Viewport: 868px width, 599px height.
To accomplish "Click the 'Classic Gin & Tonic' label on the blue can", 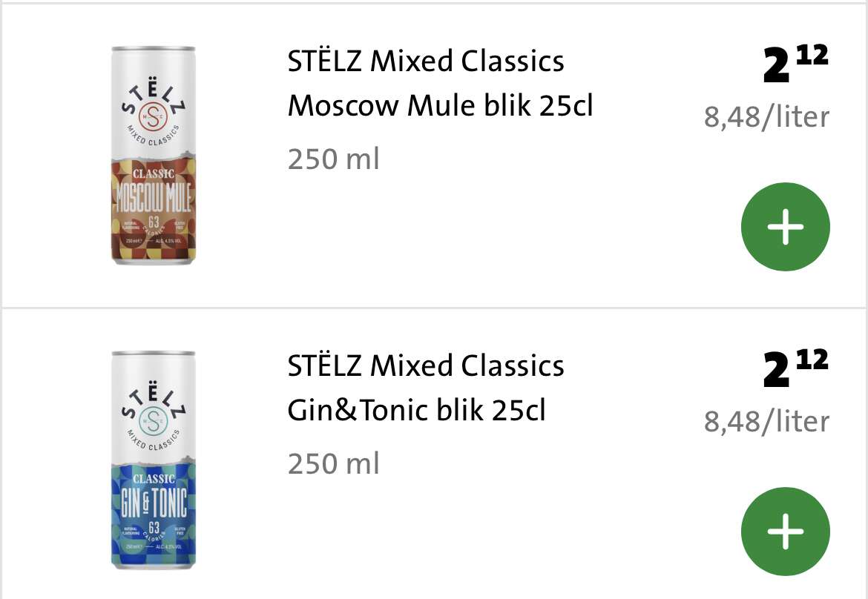I will tap(154, 496).
